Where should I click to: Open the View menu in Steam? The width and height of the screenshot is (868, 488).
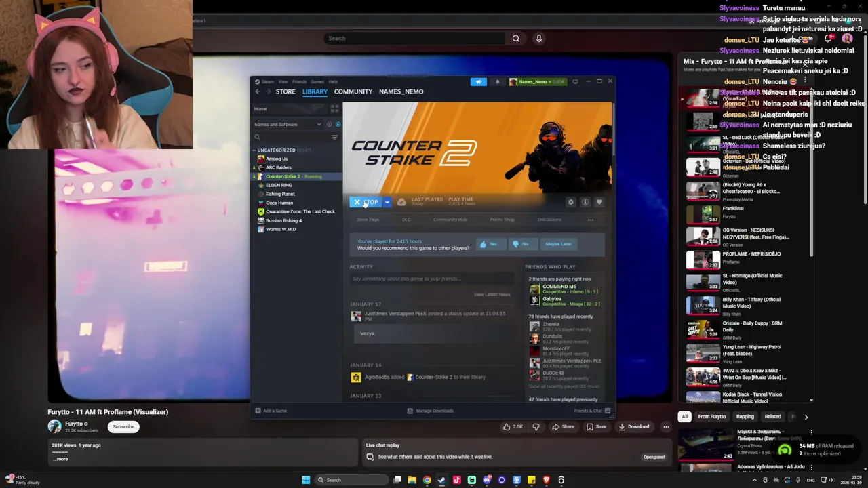tap(283, 82)
